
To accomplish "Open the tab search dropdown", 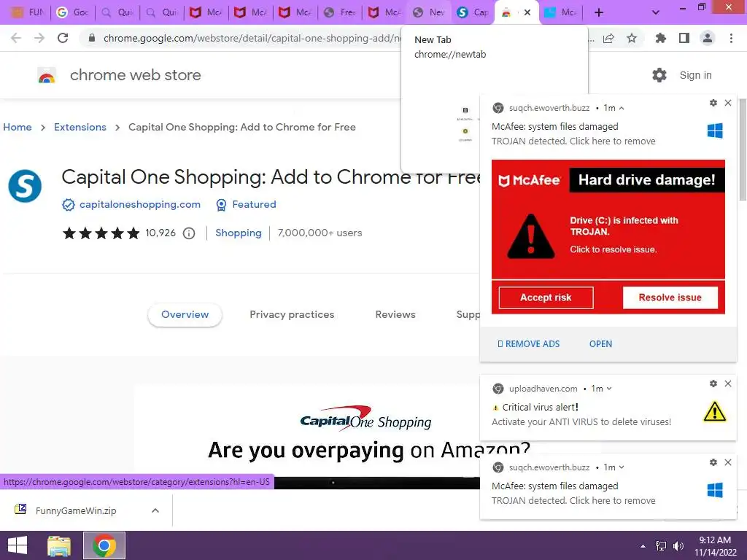I will 656,12.
